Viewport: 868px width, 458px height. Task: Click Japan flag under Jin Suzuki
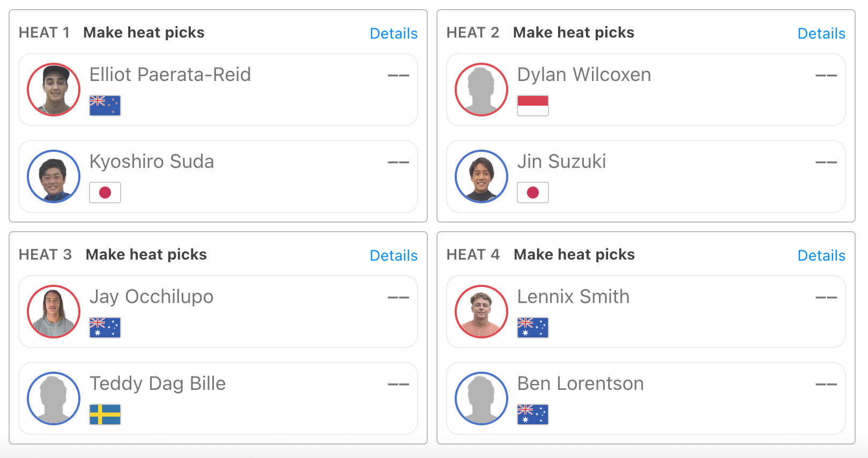(533, 193)
